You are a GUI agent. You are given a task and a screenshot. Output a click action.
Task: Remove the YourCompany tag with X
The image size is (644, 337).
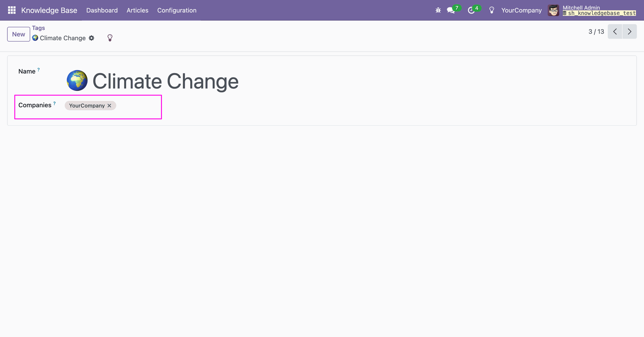[x=109, y=106]
